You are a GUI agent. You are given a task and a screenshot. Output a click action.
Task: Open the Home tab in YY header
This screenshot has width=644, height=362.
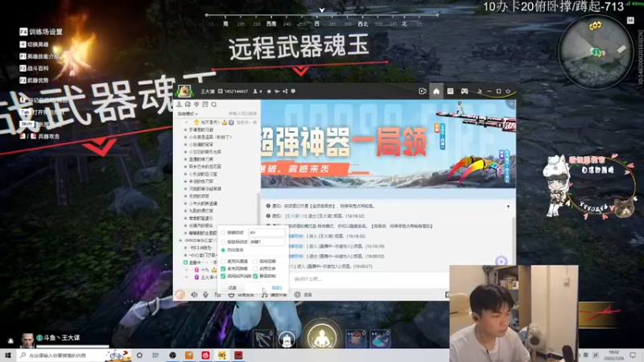click(436, 91)
